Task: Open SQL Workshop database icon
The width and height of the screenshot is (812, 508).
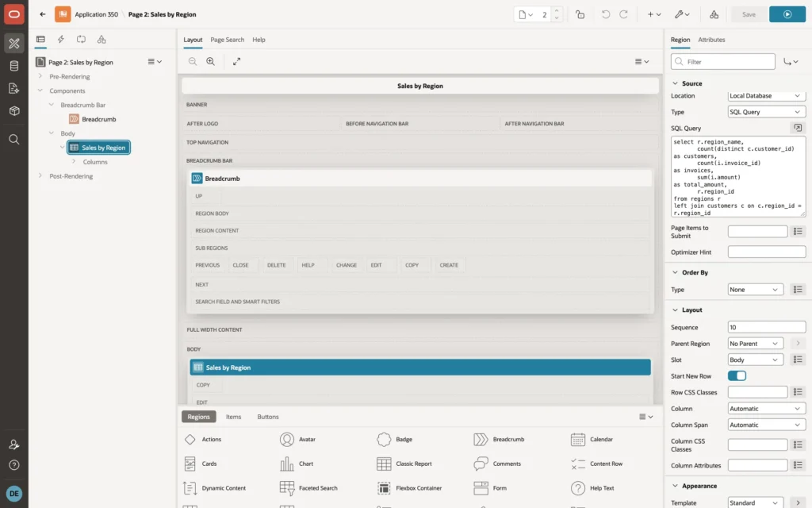Action: click(14, 66)
